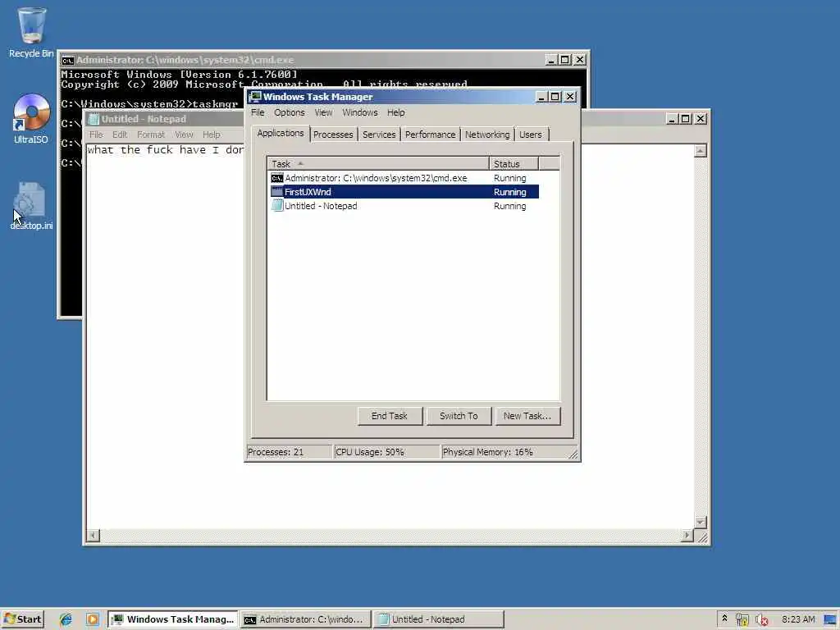Click the Notepad title bar icon
Image resolution: width=840 pixels, height=630 pixels.
click(94, 119)
